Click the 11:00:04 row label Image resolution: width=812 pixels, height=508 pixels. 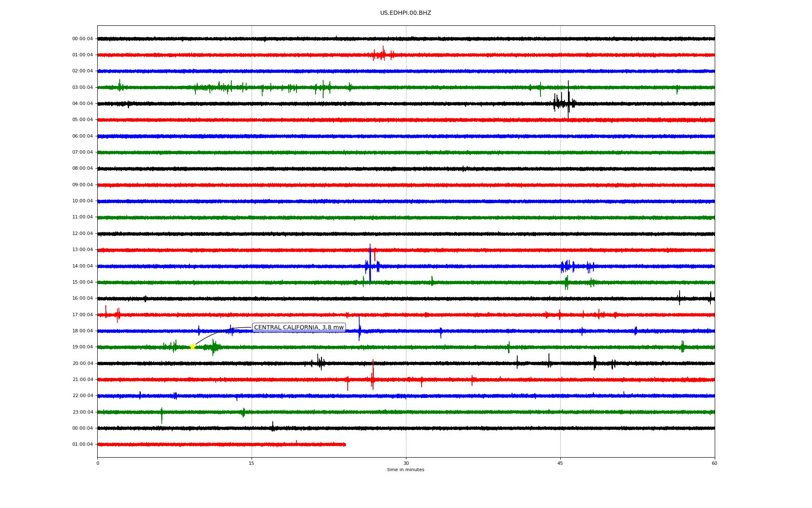tap(82, 217)
